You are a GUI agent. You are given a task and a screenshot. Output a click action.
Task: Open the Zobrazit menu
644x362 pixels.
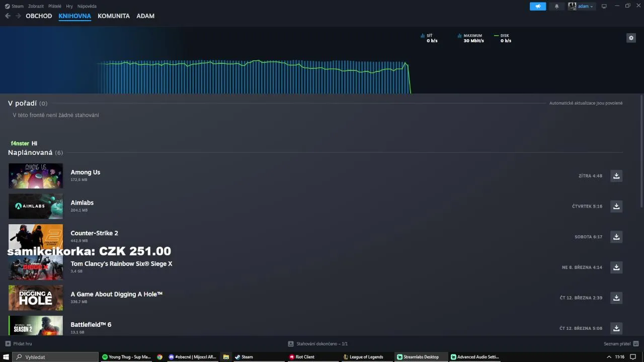pos(36,6)
